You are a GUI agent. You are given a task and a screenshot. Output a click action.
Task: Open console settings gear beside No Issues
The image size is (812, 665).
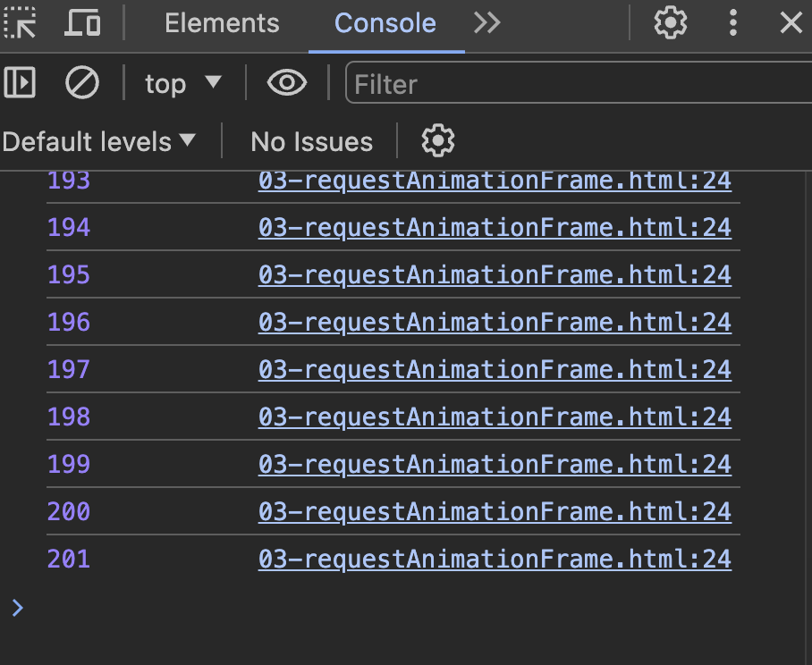[x=437, y=141]
